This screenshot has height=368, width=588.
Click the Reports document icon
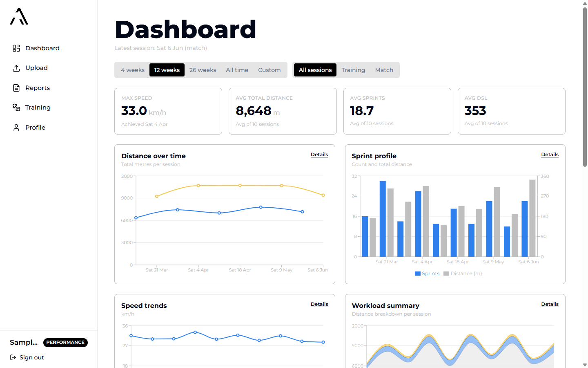point(16,88)
